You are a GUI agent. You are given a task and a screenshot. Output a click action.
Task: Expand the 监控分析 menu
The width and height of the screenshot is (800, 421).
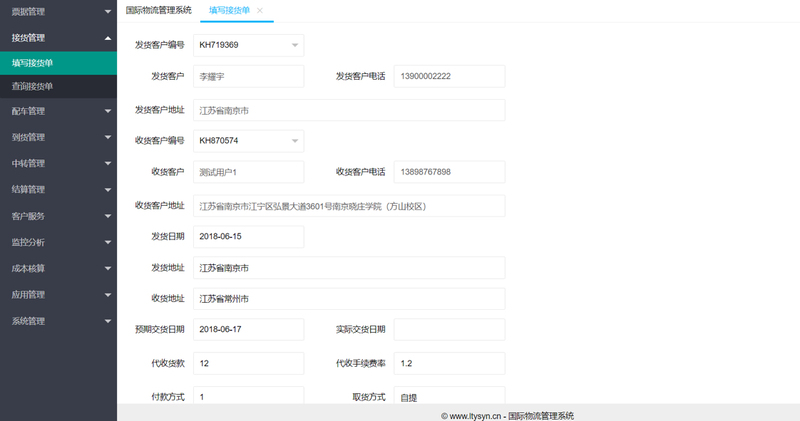(58, 242)
